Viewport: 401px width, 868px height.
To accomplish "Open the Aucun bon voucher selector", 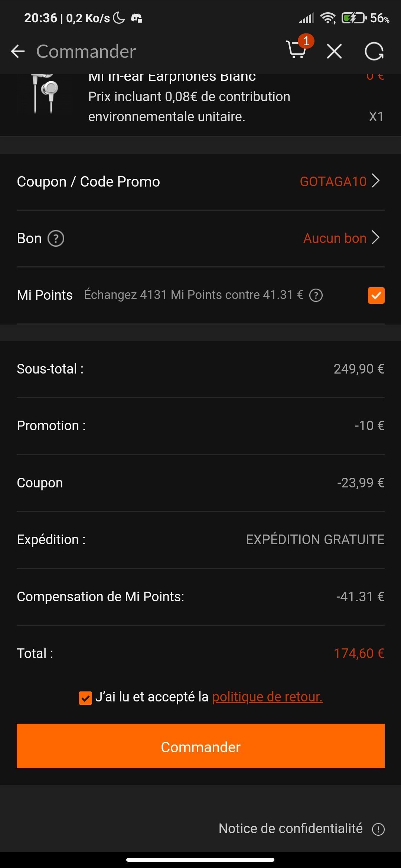I will pyautogui.click(x=335, y=238).
